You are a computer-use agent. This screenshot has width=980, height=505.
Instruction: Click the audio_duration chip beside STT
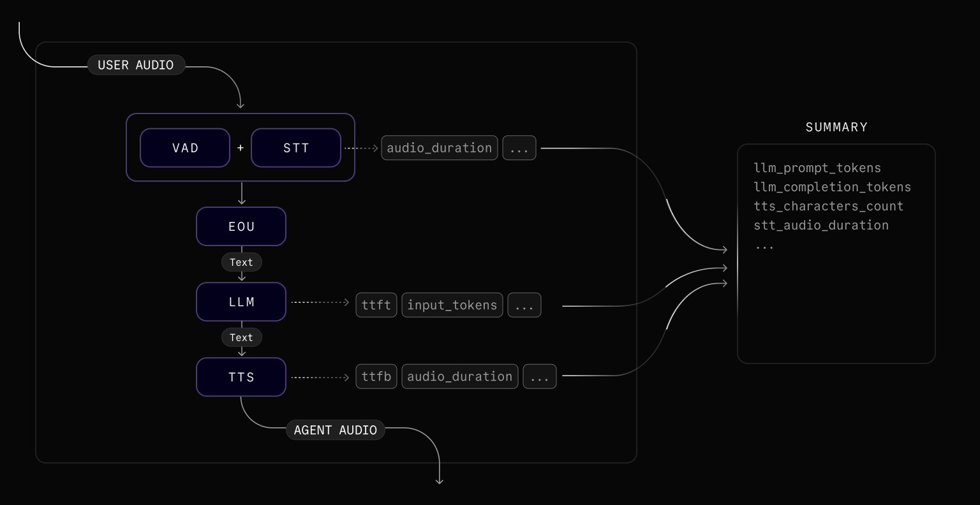tap(439, 147)
